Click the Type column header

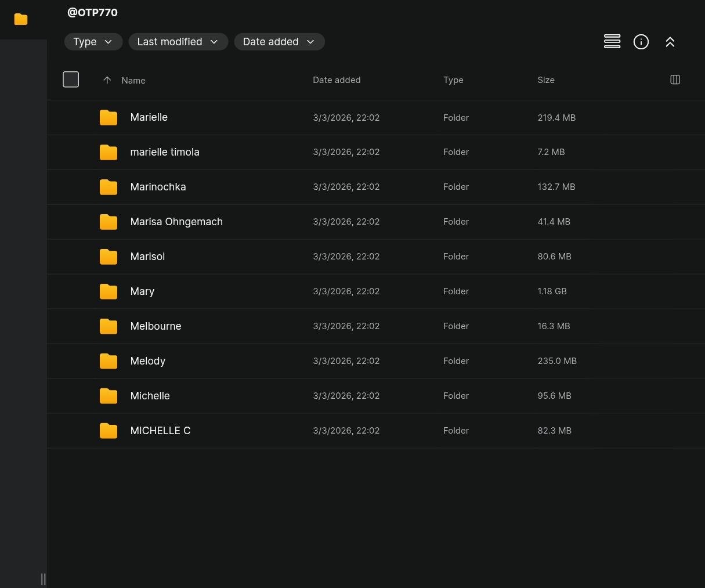(x=453, y=80)
